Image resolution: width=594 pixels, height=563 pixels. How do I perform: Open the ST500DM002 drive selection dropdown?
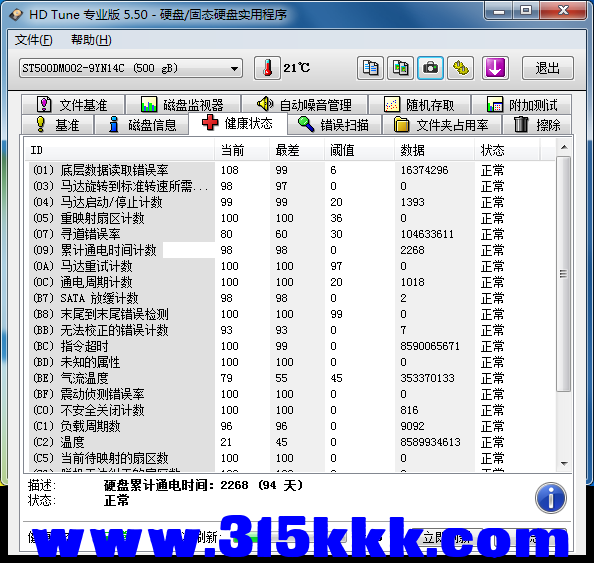click(131, 68)
